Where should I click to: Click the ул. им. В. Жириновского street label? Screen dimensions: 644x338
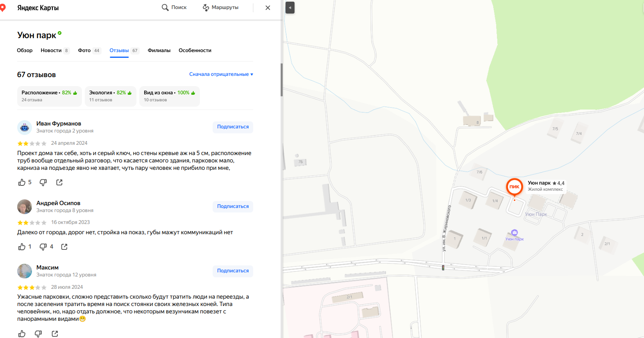coord(447,228)
